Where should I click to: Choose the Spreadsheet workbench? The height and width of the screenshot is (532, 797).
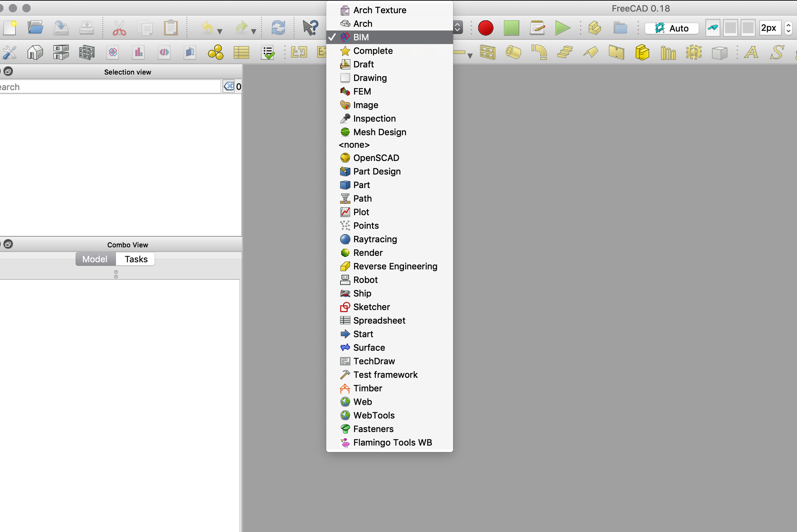389,321
